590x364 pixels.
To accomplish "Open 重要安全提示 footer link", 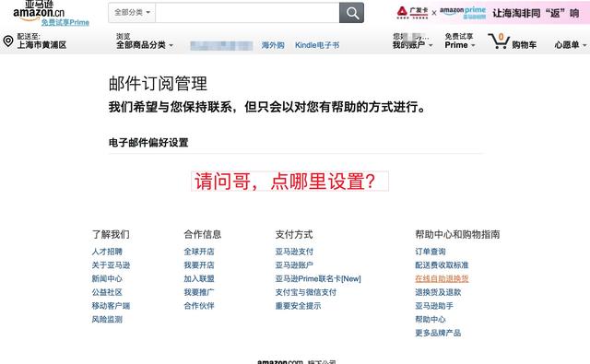I will click(298, 306).
